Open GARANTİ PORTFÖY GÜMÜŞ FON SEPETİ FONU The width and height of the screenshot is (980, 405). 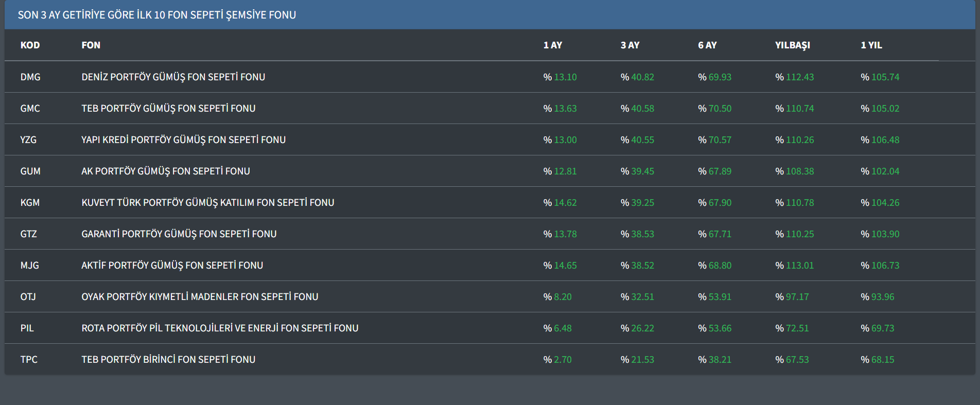pos(179,234)
